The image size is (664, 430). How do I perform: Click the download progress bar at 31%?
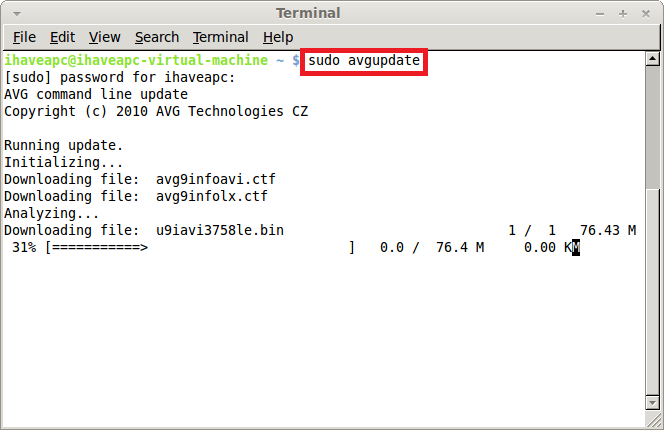pyautogui.click(x=200, y=247)
